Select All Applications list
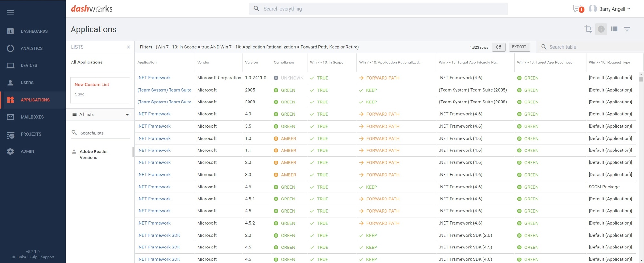The height and width of the screenshot is (263, 644). click(x=87, y=62)
